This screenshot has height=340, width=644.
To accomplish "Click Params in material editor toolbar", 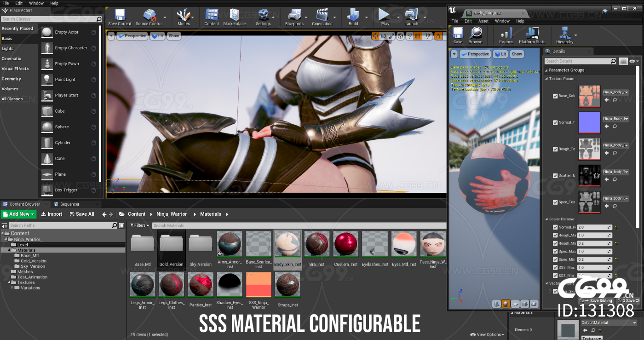I will pyautogui.click(x=506, y=35).
